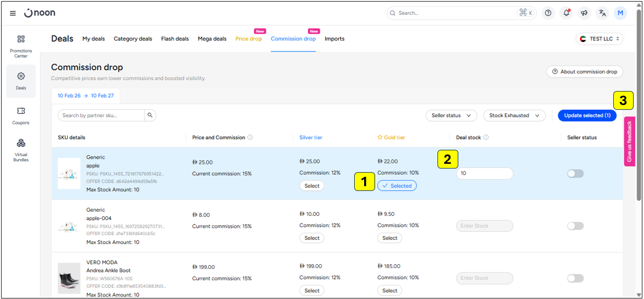Click the search magnifier next to partner SKU
Viewport: 644px width, 299px height.
tap(150, 115)
